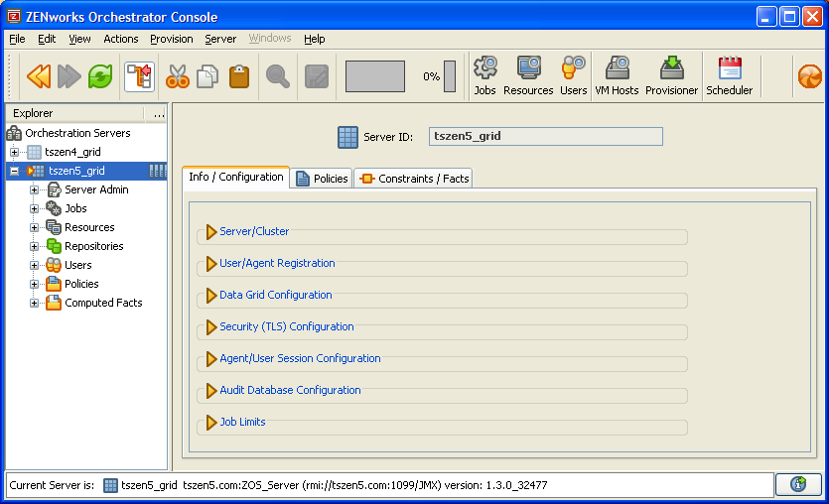
Task: Open the Edit menu
Action: pyautogui.click(x=47, y=39)
